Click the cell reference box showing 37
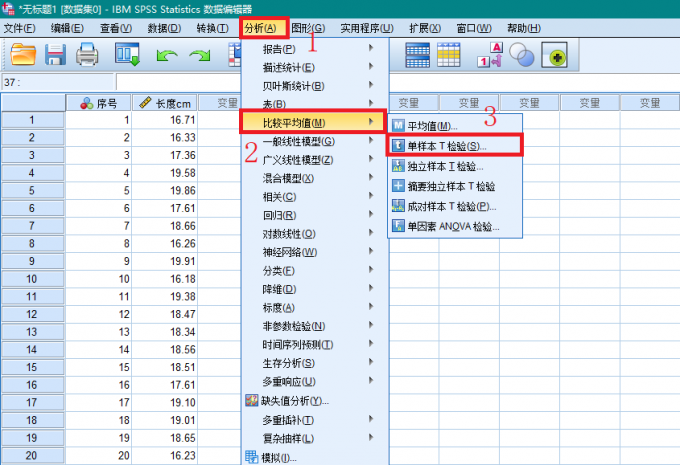 [x=58, y=82]
